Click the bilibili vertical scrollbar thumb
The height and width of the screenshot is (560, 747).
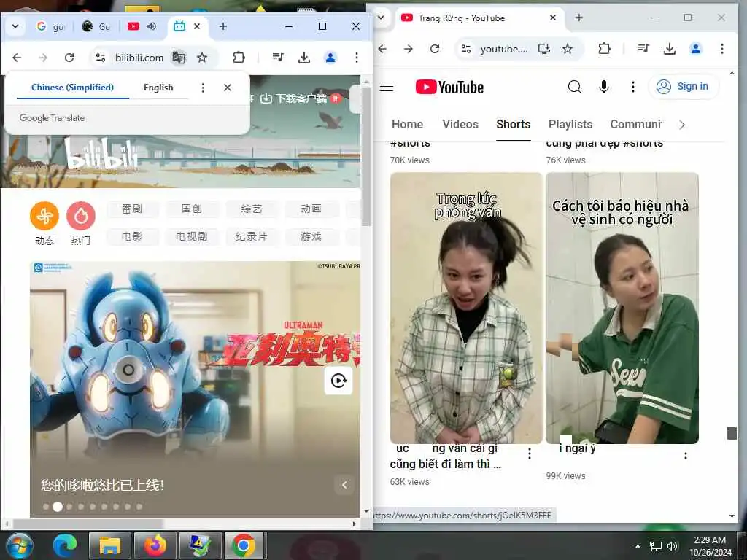(366, 155)
